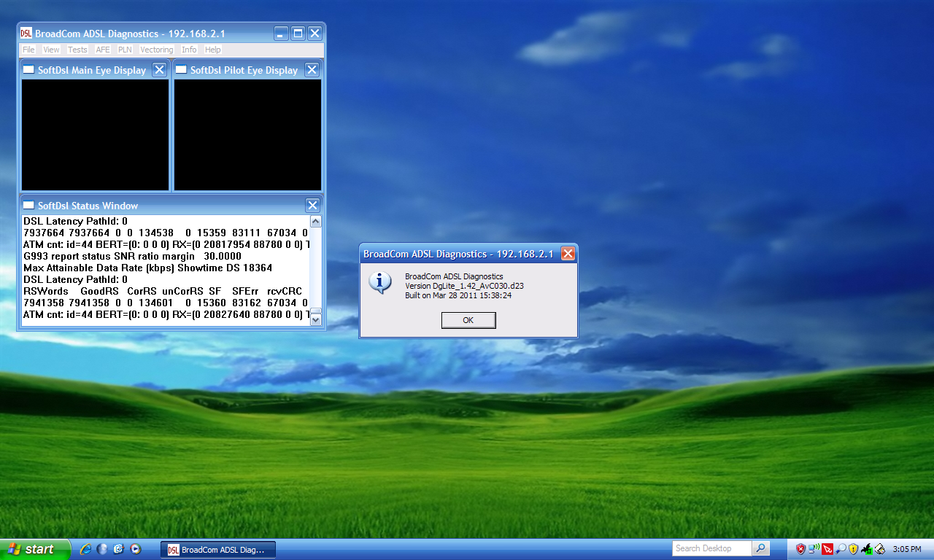Viewport: 934px width, 560px height.
Task: Launch Internet Explorer from Quick Launch
Action: [86, 549]
